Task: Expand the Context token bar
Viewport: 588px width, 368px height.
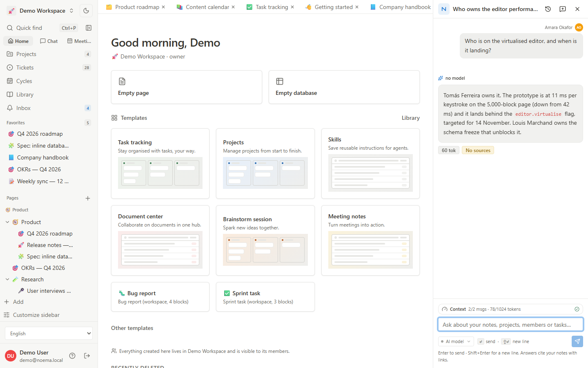Action: 510,309
